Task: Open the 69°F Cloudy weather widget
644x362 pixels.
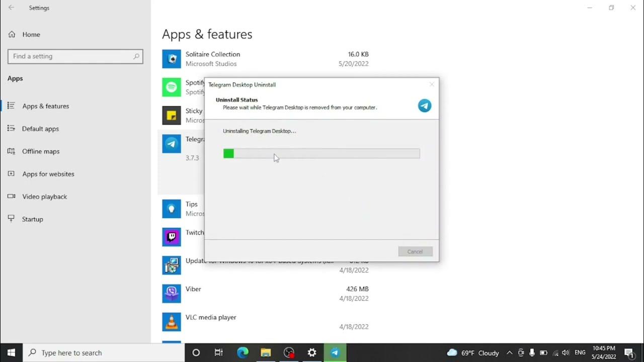Action: [x=473, y=353]
